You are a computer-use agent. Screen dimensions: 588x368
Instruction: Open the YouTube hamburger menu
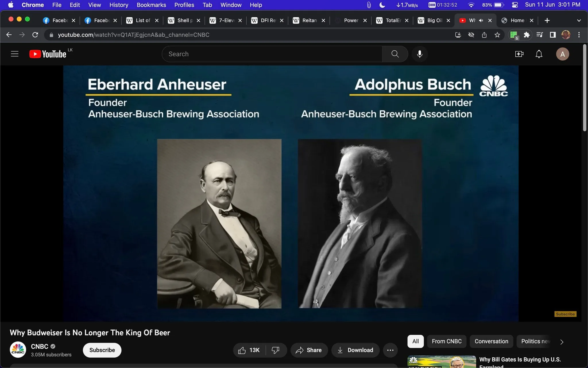point(14,53)
